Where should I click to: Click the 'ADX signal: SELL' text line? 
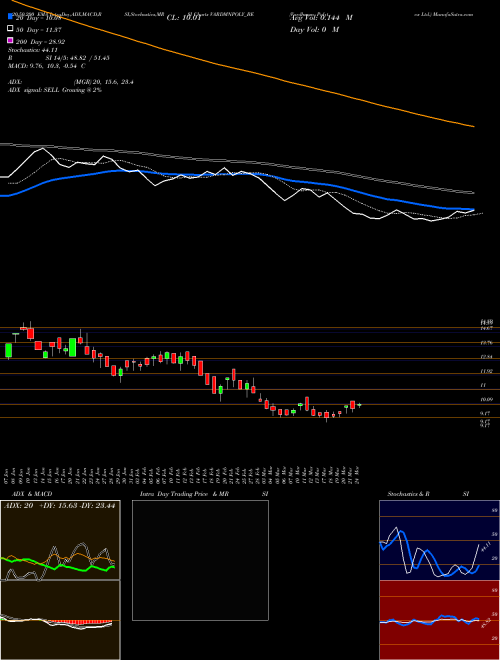[x=55, y=90]
